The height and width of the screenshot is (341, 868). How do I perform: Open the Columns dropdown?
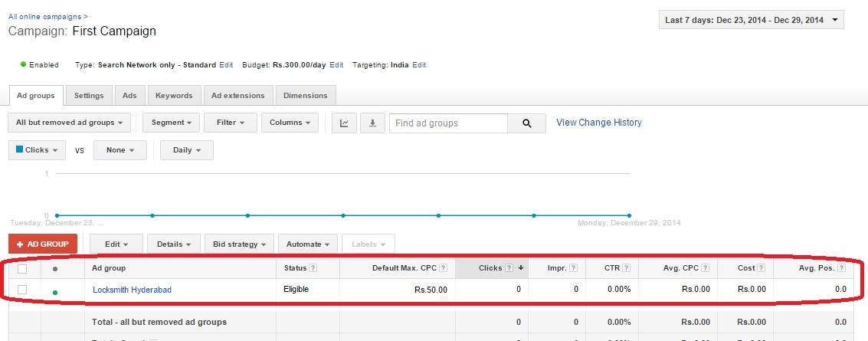click(290, 123)
